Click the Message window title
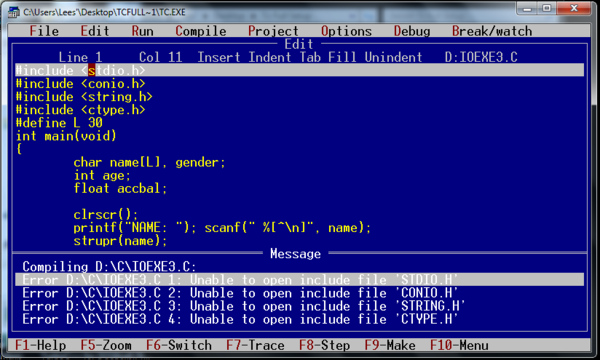 [295, 254]
